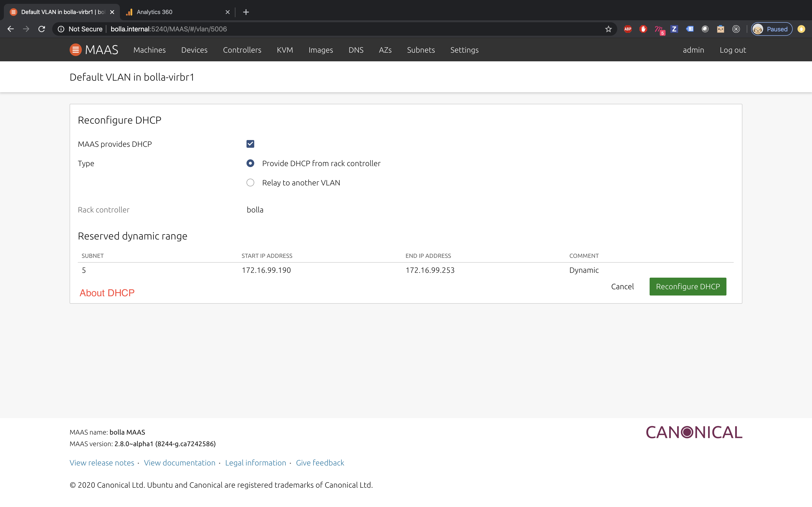
Task: Go back to previous page
Action: pos(10,29)
